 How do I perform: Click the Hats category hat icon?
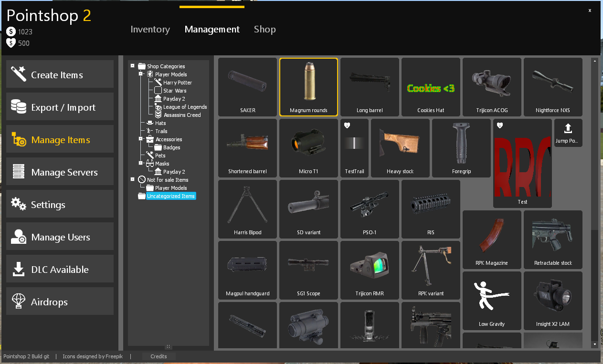click(x=150, y=123)
